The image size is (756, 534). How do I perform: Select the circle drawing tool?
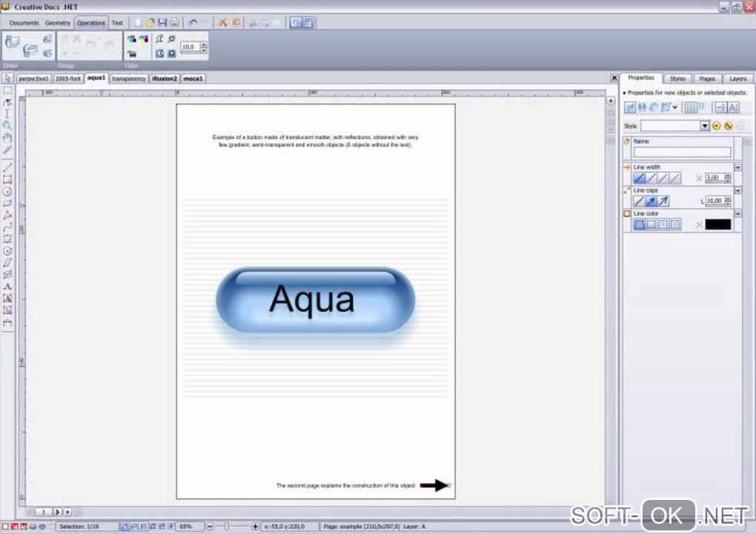(x=7, y=191)
